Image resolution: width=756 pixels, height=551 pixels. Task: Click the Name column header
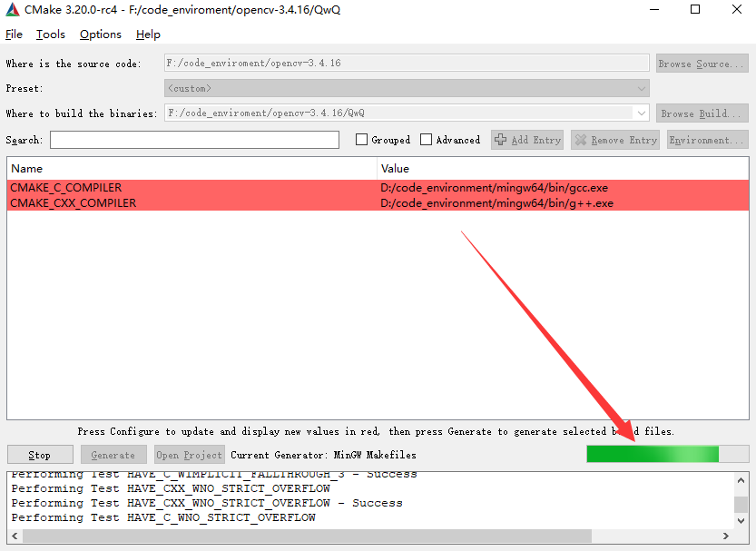pos(191,168)
